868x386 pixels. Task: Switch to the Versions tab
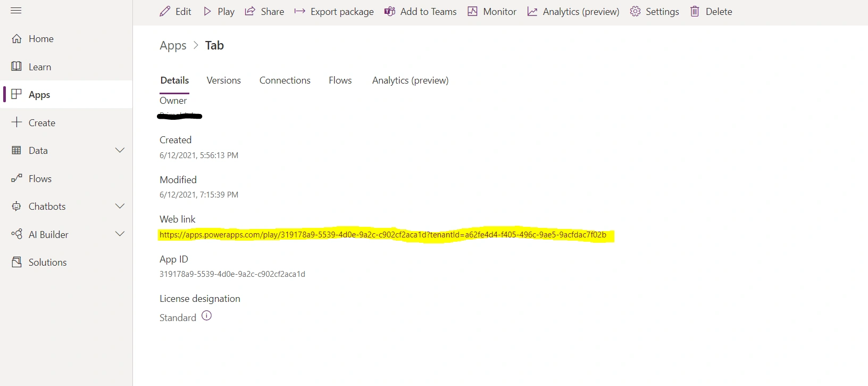223,80
